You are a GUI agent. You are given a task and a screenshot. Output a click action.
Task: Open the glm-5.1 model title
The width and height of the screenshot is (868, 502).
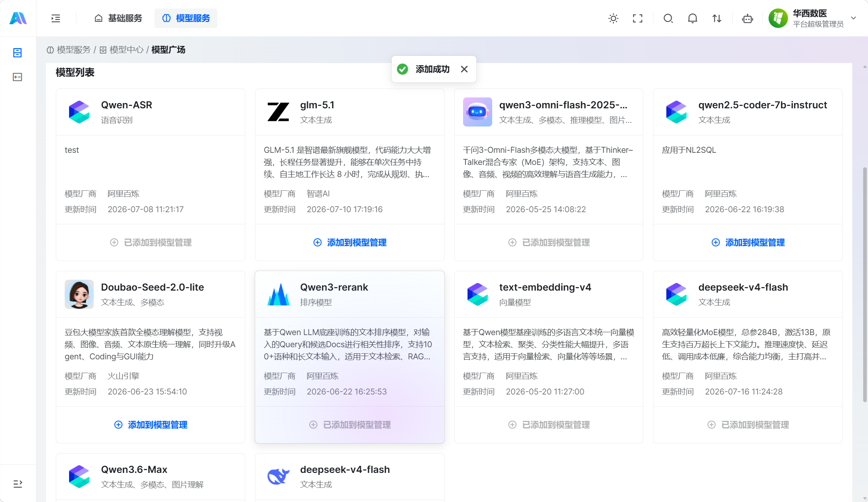click(317, 105)
